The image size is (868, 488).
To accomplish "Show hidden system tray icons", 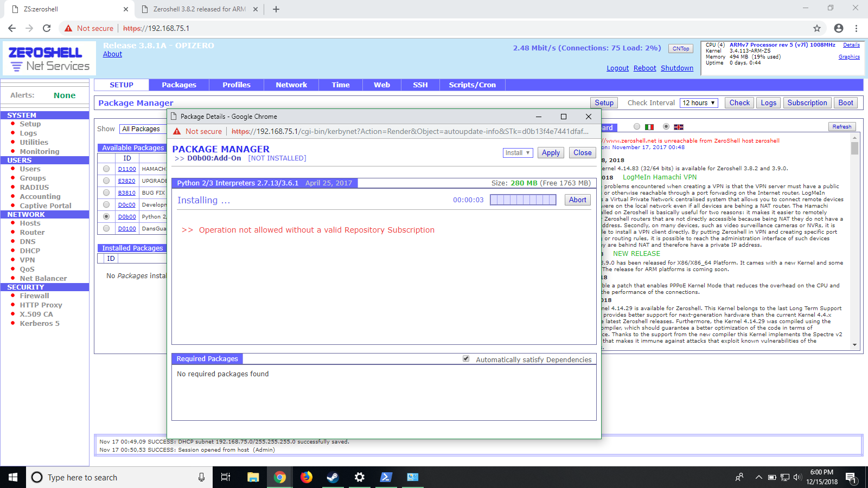I will pos(758,477).
